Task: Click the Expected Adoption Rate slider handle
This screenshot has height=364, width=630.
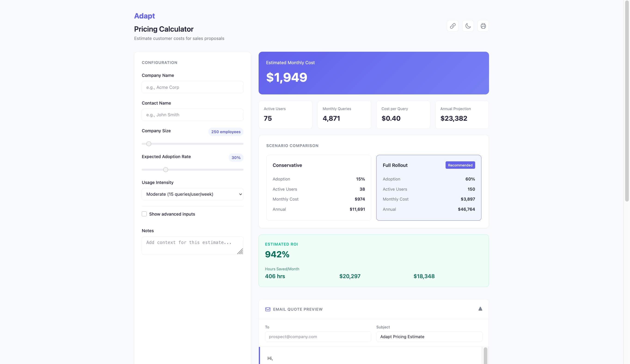Action: 165,170
